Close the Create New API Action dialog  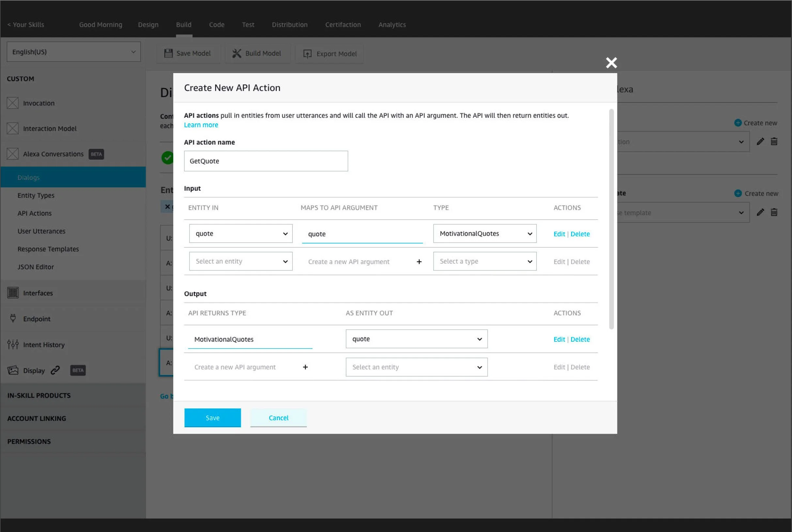(611, 62)
